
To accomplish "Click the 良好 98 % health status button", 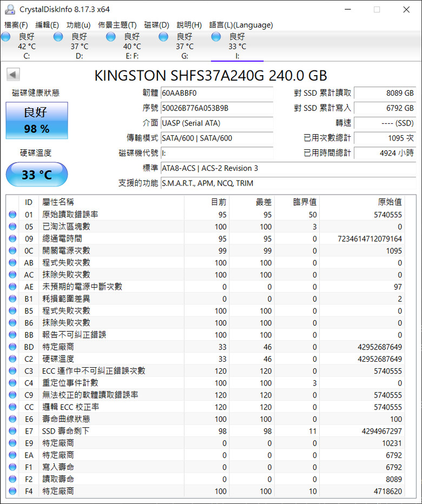I will point(37,121).
